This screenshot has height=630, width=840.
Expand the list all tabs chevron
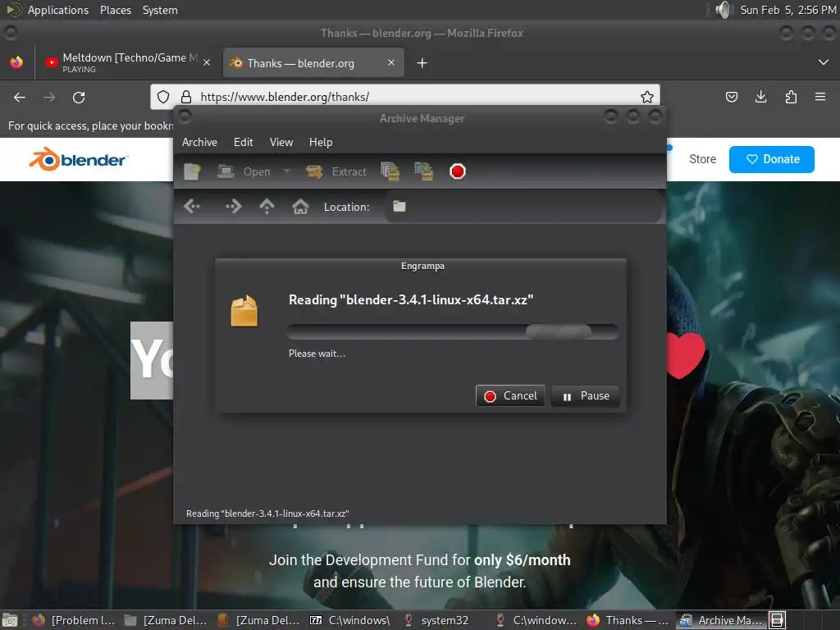click(824, 62)
